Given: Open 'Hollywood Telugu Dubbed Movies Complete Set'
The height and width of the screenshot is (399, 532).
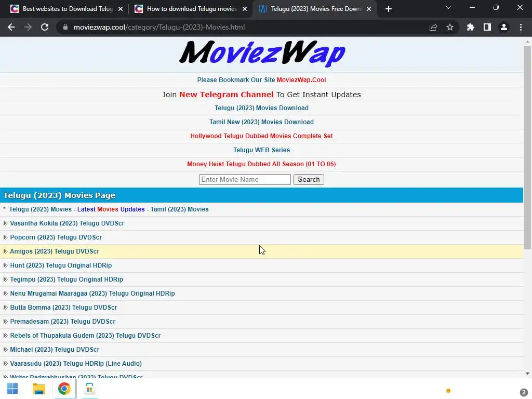Looking at the screenshot, I should coord(262,136).
